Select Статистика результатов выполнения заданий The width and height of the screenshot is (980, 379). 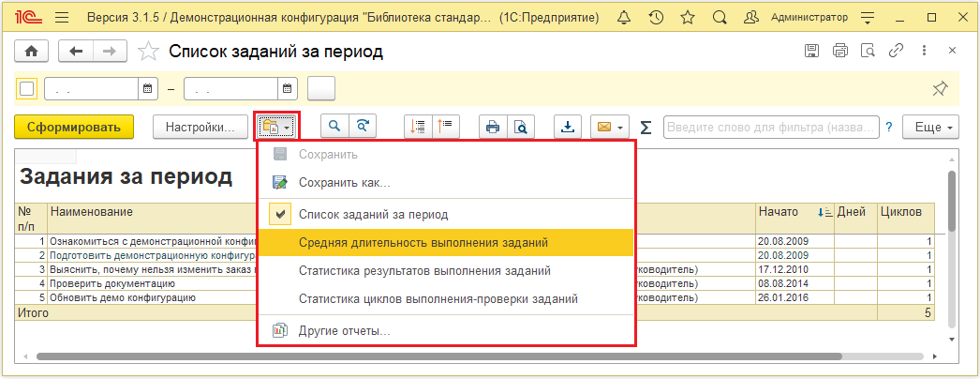(446, 271)
